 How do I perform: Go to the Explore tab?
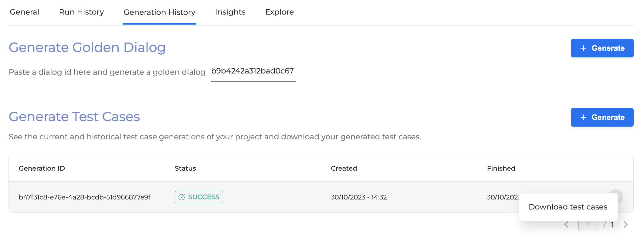[280, 12]
